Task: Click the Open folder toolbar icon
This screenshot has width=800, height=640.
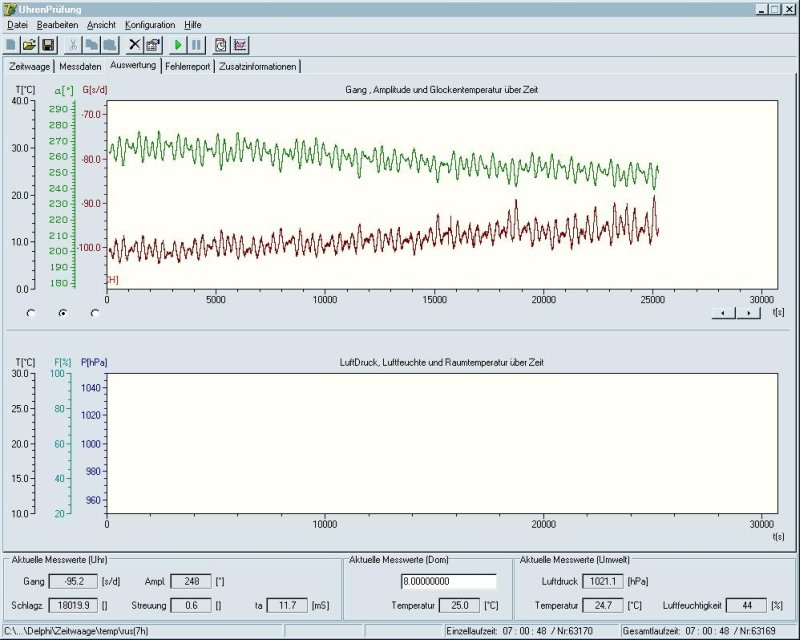Action: point(29,45)
